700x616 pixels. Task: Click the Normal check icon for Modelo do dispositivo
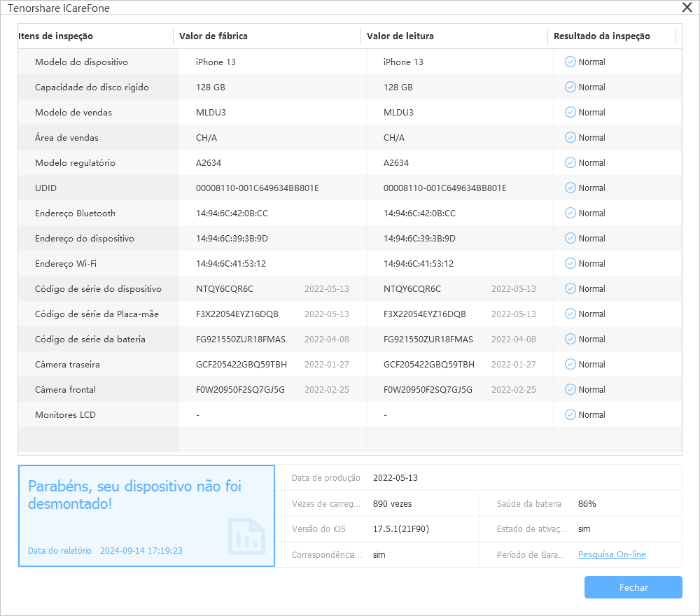(570, 62)
